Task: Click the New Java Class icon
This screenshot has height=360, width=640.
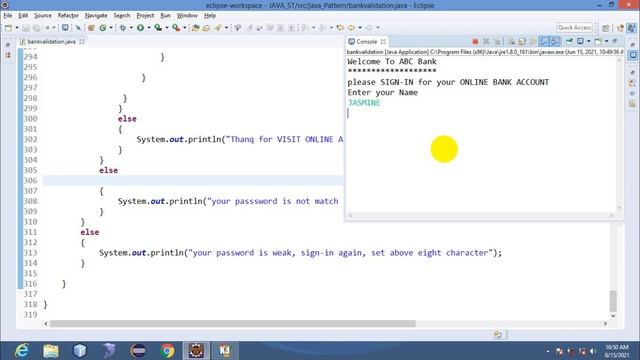Action: (x=103, y=28)
